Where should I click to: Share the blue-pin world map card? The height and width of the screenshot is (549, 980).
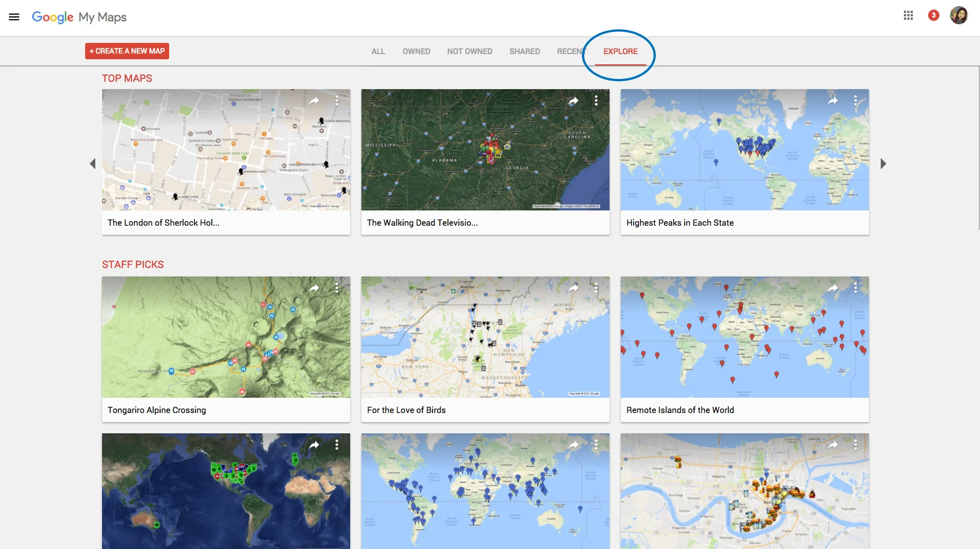pyautogui.click(x=573, y=445)
